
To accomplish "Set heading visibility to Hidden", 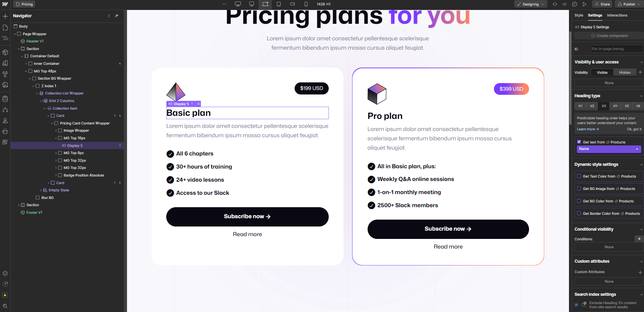I will click(x=625, y=72).
